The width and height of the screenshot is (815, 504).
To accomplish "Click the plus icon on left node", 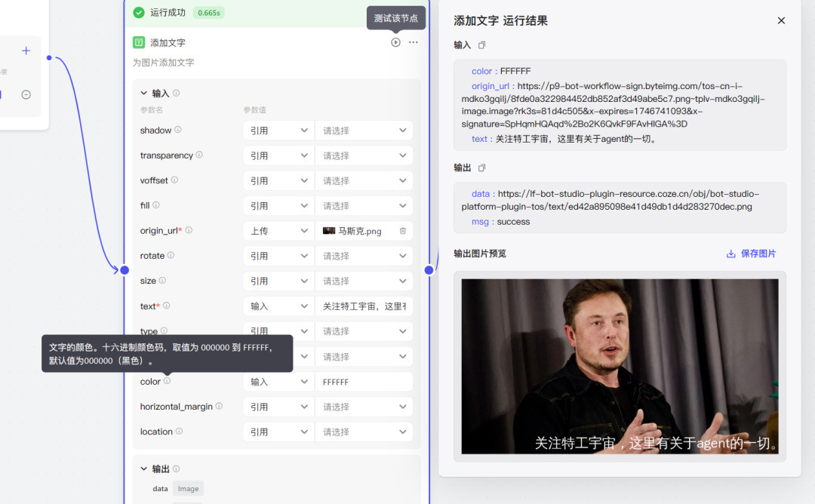I will tap(26, 51).
